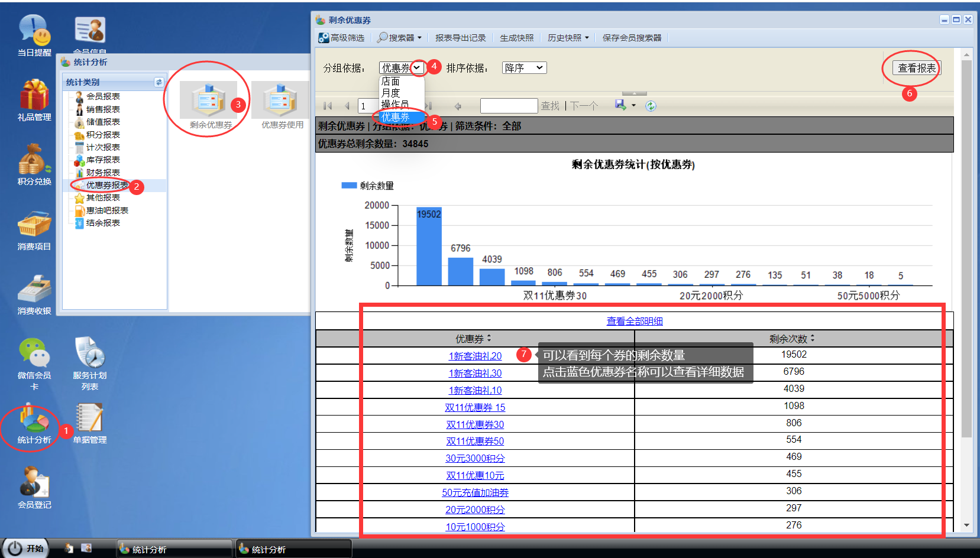Open the 双11优惠券 15 coupon link

point(475,407)
